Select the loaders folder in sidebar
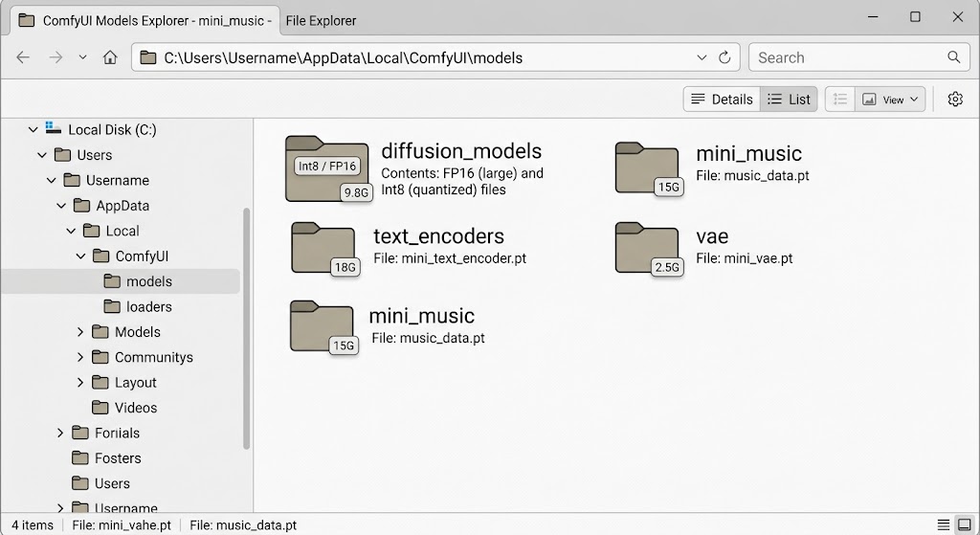980x535 pixels. click(148, 307)
